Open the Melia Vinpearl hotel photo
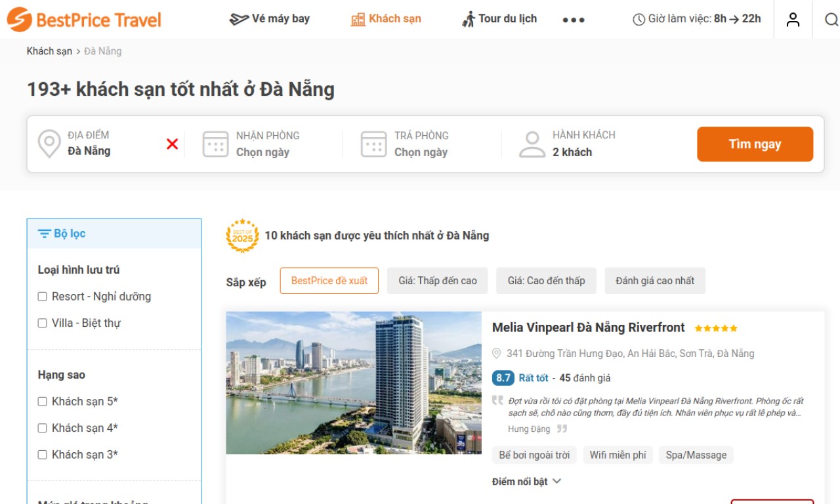The width and height of the screenshot is (840, 504). pyautogui.click(x=354, y=383)
